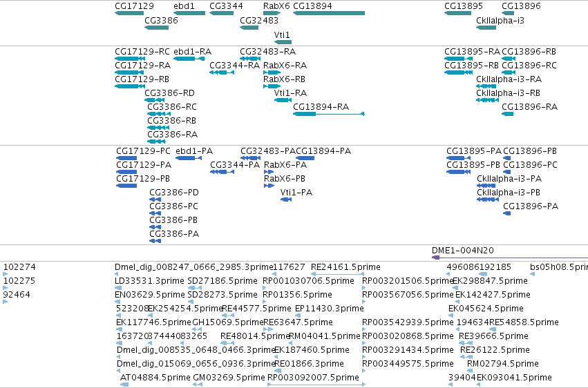This screenshot has width=588, height=388.
Task: Select the CG13894 gene label
Action: click(312, 6)
